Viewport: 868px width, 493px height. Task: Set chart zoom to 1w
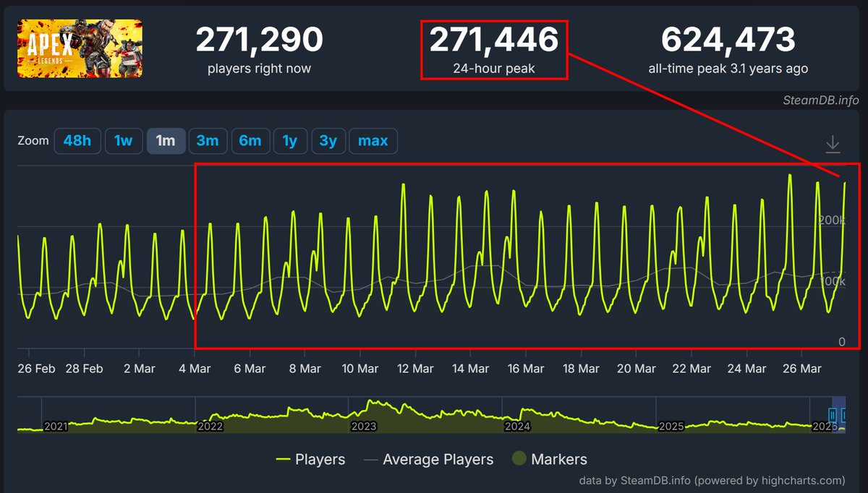tap(124, 141)
